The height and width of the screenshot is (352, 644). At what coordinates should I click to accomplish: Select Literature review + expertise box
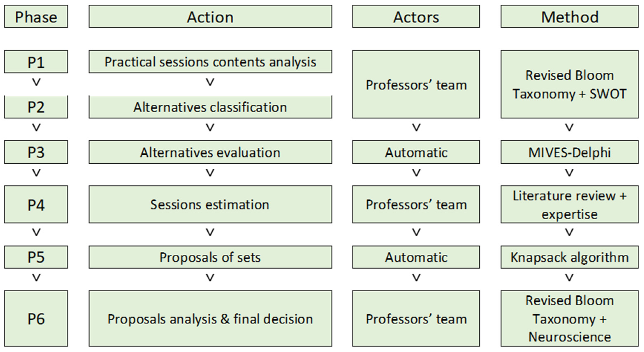coord(569,204)
